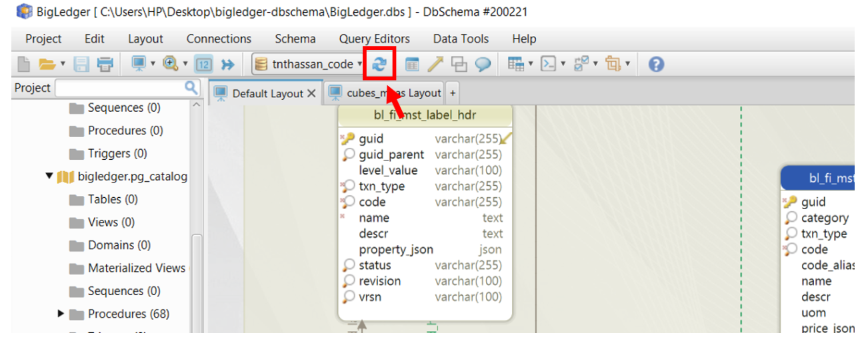This screenshot has height=341, width=868.
Task: Click the Project search input field
Action: (x=120, y=88)
